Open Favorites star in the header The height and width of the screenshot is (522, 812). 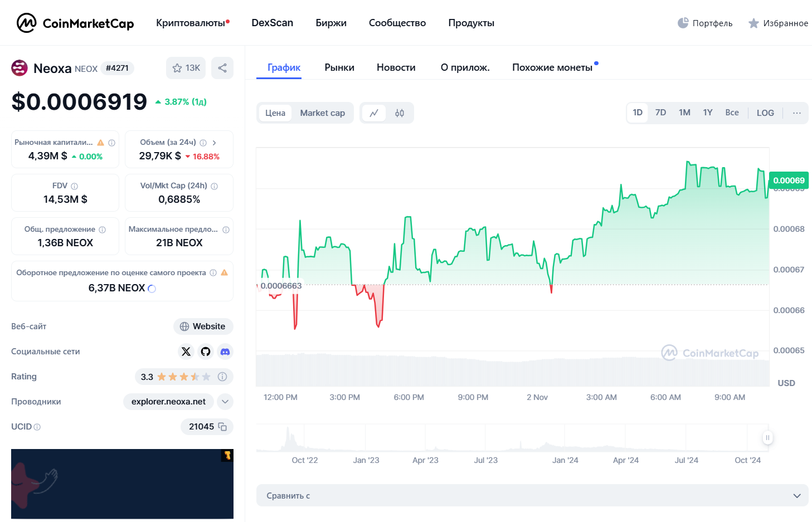click(777, 23)
